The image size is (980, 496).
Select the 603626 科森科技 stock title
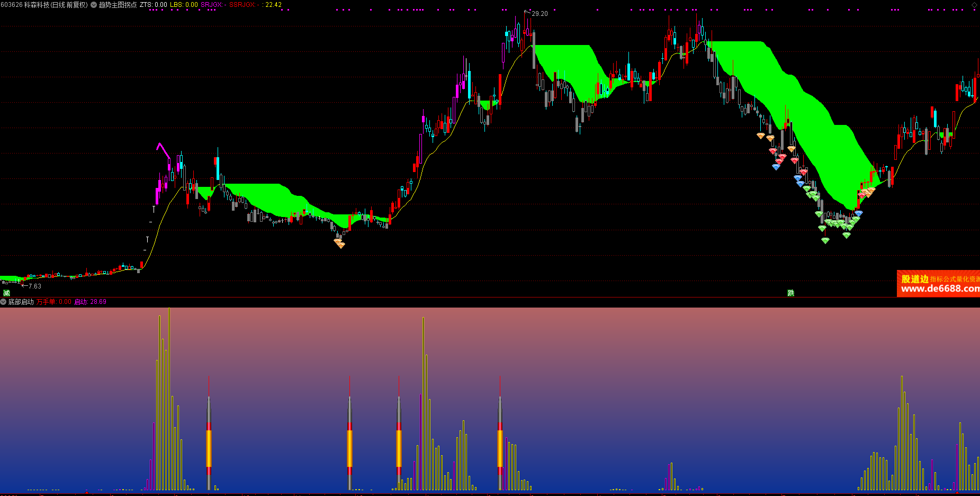point(44,5)
